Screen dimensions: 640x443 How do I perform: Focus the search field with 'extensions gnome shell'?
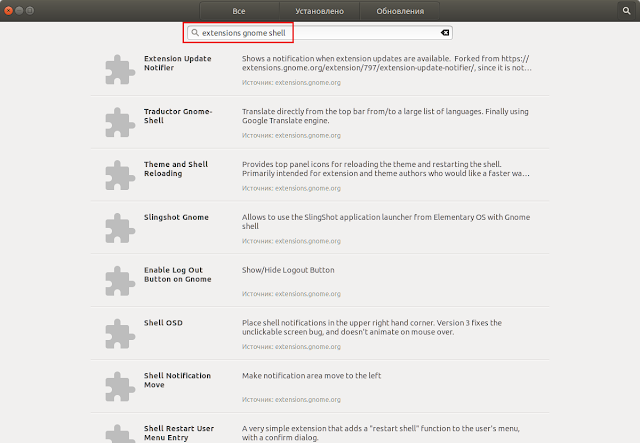(320, 33)
